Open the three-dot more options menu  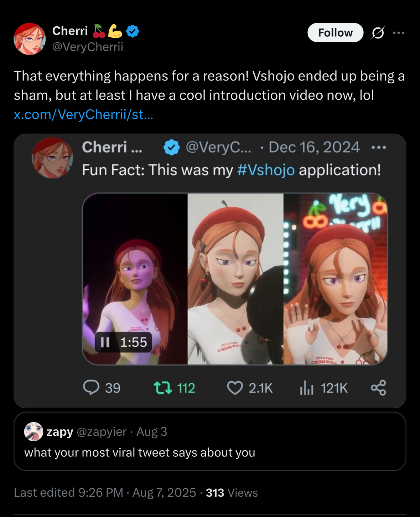(399, 33)
